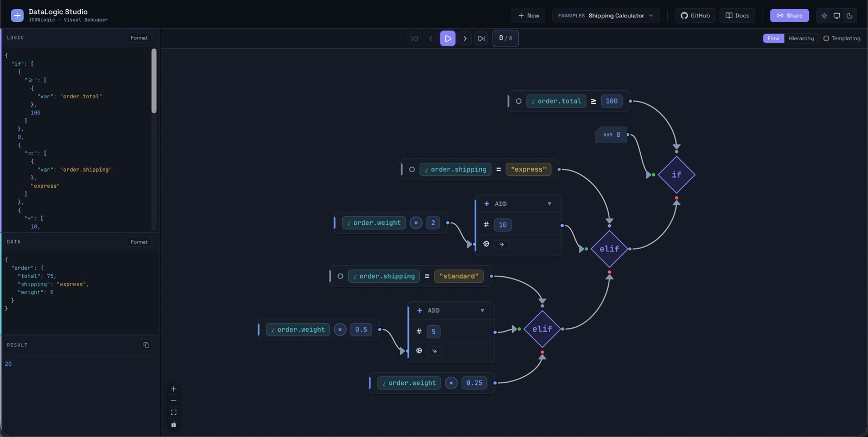Toggle breakpoint circle on order.shipping express node
The image size is (868, 437).
click(x=412, y=170)
